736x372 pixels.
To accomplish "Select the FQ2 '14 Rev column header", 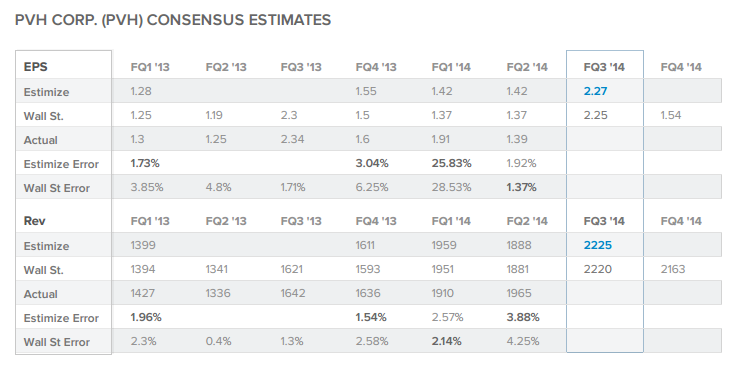I will tap(527, 221).
